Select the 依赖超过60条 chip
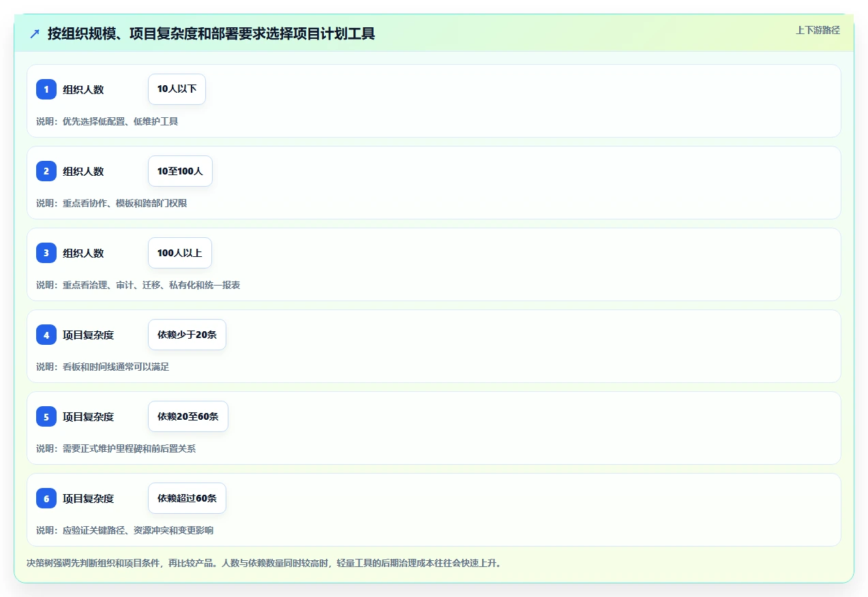The width and height of the screenshot is (868, 597). click(187, 498)
